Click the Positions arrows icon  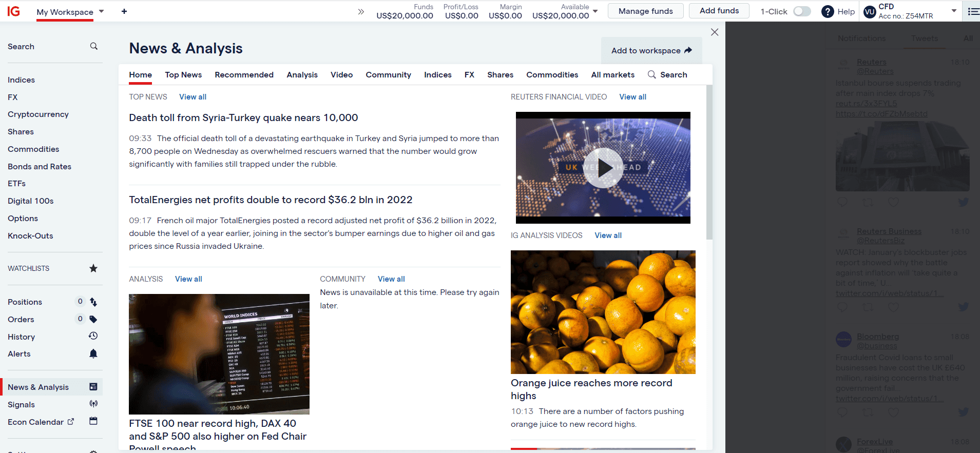[93, 302]
